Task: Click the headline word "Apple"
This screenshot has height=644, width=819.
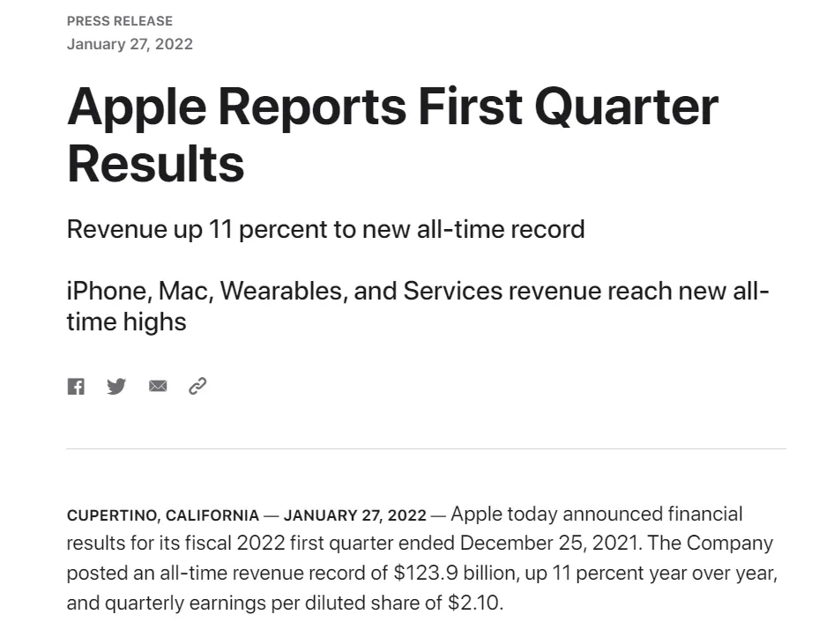Action: click(135, 107)
